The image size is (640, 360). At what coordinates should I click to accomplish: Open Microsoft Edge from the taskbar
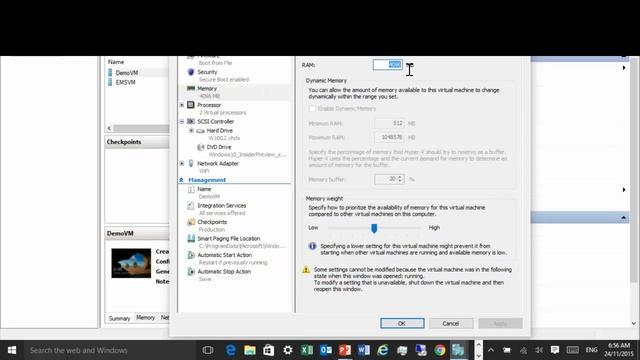click(231, 350)
